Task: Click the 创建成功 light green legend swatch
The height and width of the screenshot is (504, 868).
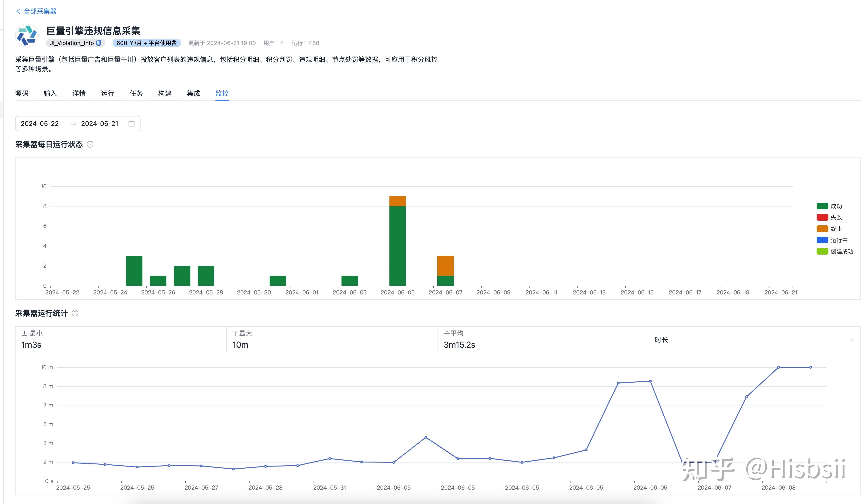Action: [822, 252]
